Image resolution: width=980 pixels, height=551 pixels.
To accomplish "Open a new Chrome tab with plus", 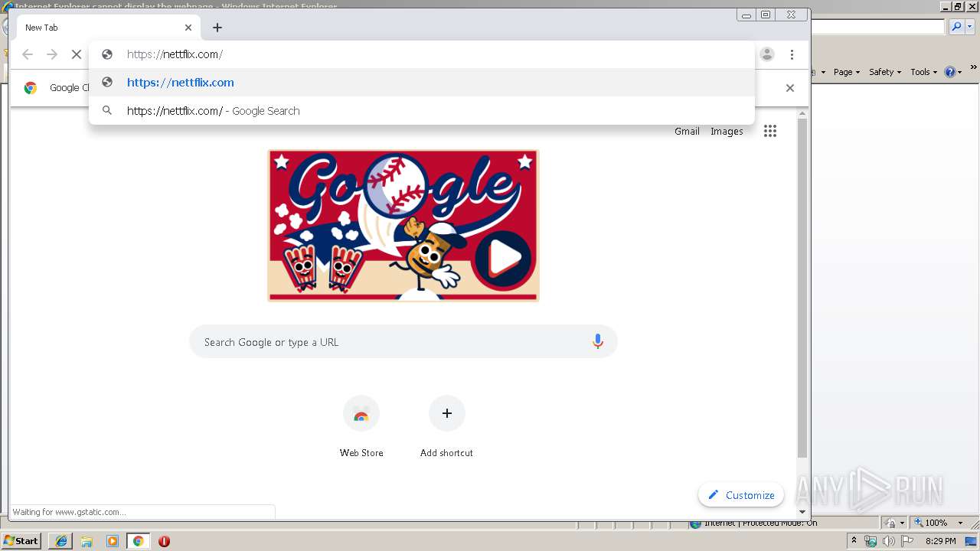I will coord(217,28).
